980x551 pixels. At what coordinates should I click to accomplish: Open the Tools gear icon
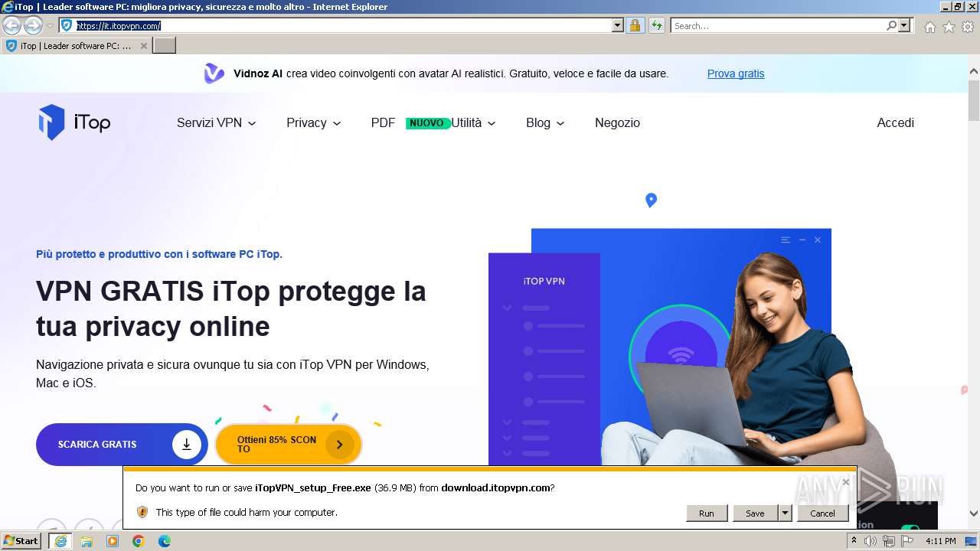point(968,27)
